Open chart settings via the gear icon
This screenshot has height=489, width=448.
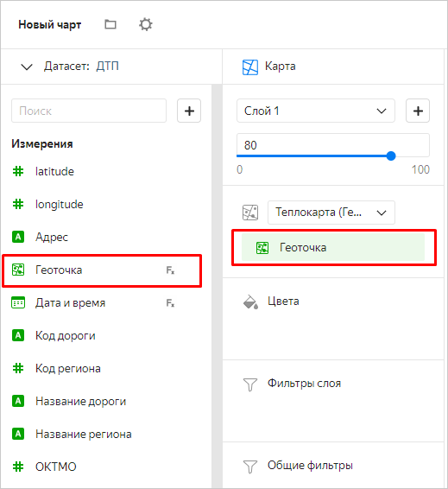[146, 24]
